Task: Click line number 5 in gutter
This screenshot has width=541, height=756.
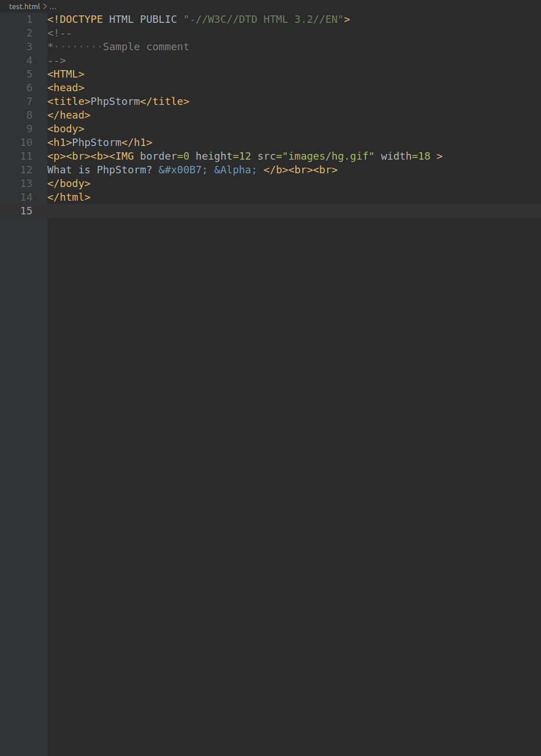Action: pos(29,74)
